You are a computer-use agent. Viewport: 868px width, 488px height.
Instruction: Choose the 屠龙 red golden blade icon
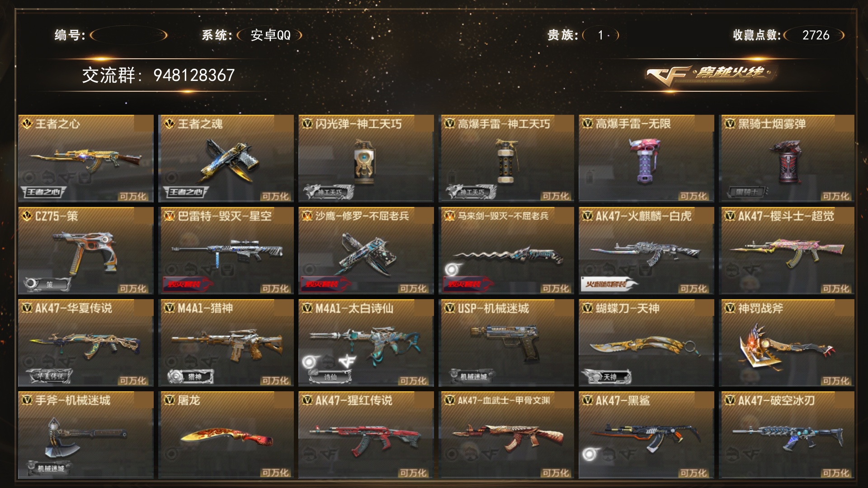227,438
